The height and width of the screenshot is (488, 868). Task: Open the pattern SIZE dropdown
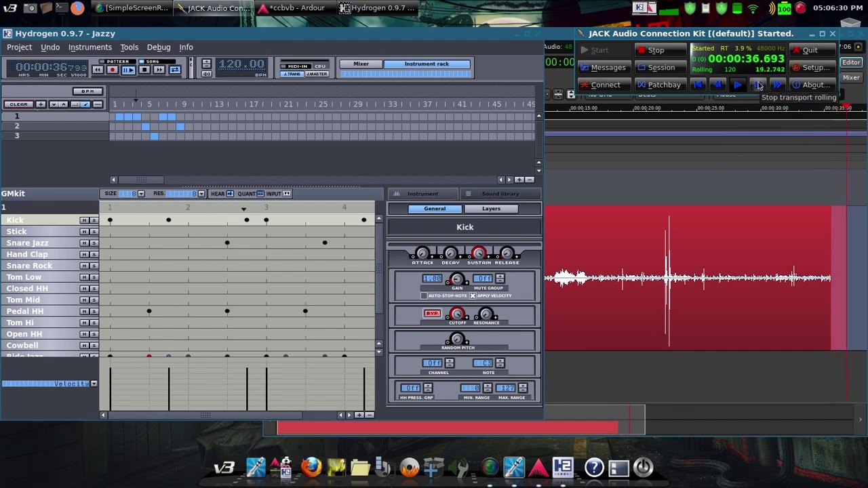[140, 194]
